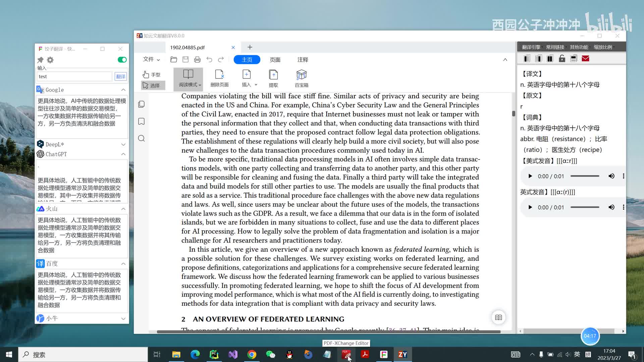Image resolution: width=644 pixels, height=362 pixels.
Task: Open the search magnifier in PDF sidebar
Action: click(142, 138)
